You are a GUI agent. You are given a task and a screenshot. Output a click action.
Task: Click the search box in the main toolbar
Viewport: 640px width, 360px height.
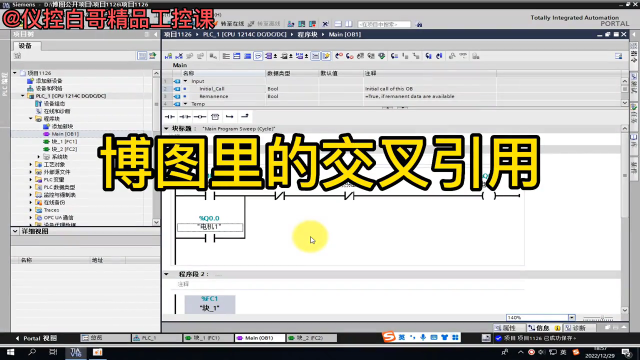click(384, 24)
